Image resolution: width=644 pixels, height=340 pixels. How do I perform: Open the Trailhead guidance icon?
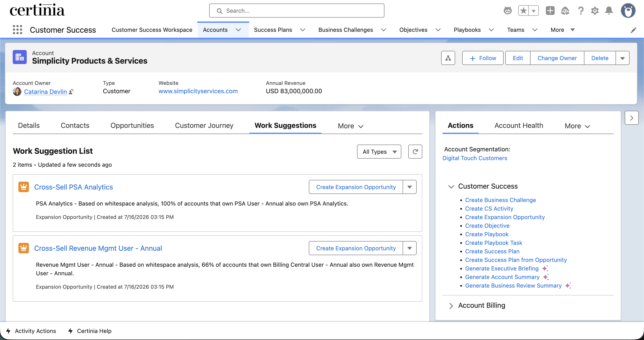click(x=565, y=11)
